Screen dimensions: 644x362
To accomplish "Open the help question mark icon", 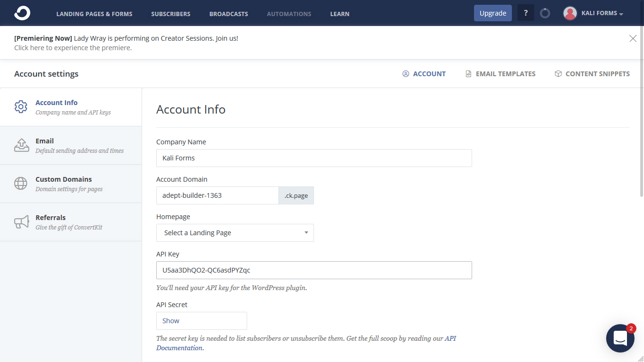I will [526, 13].
